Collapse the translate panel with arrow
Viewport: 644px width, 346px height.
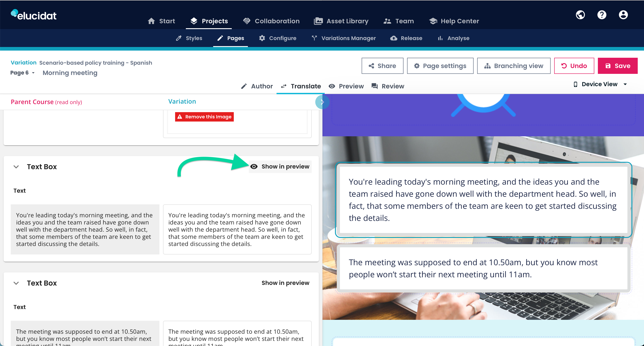point(322,102)
